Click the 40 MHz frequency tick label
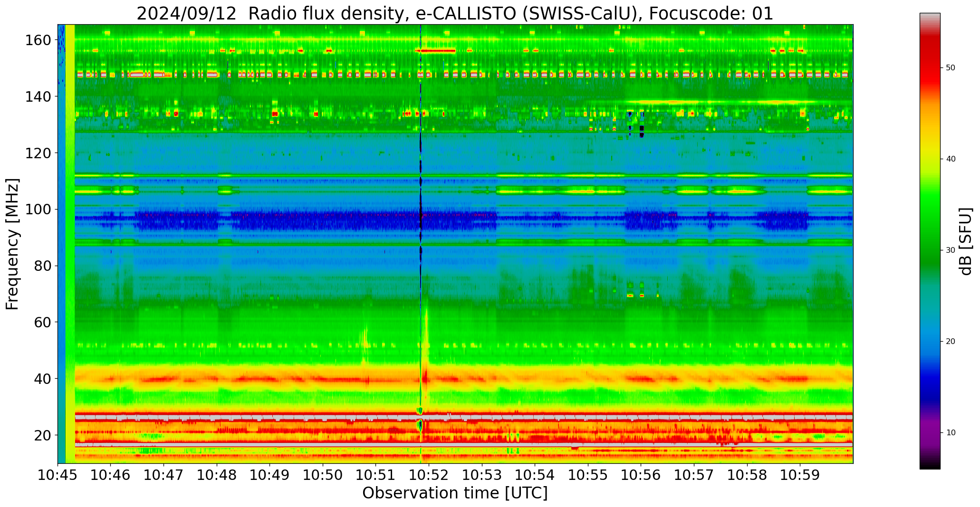Screen dimensions: 980x507 (42, 379)
